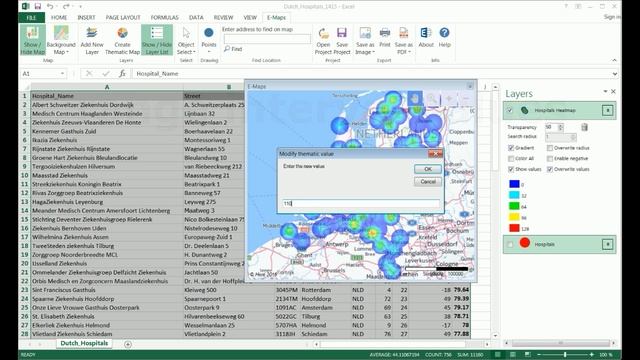The image size is (640, 360).
Task: Select the pan hand tool on map
Action: (x=415, y=99)
